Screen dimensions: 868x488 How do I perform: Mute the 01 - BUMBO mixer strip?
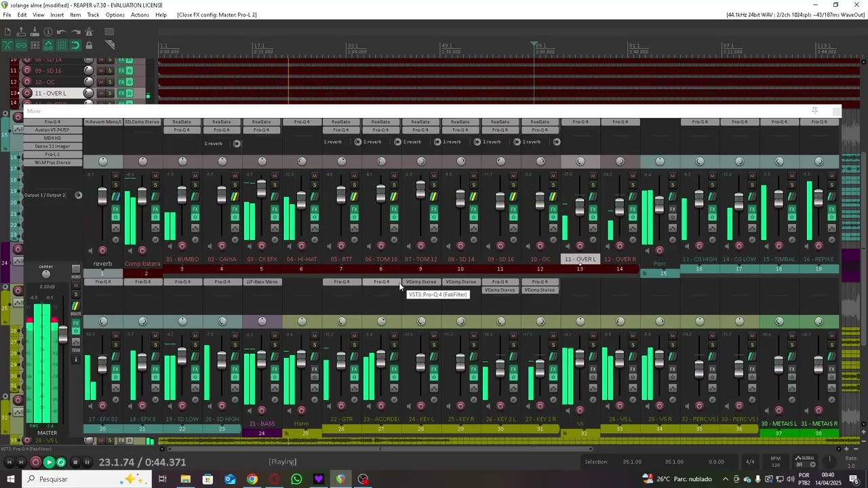(195, 176)
